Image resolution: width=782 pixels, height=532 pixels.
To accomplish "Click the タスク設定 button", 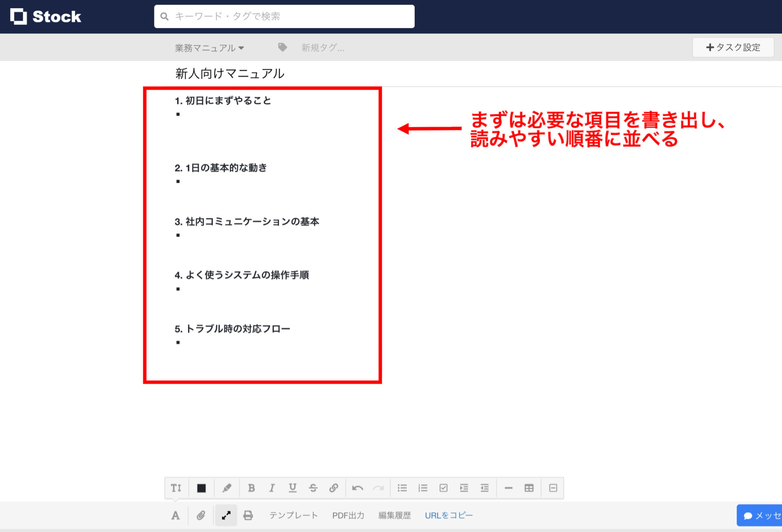I will 733,48.
